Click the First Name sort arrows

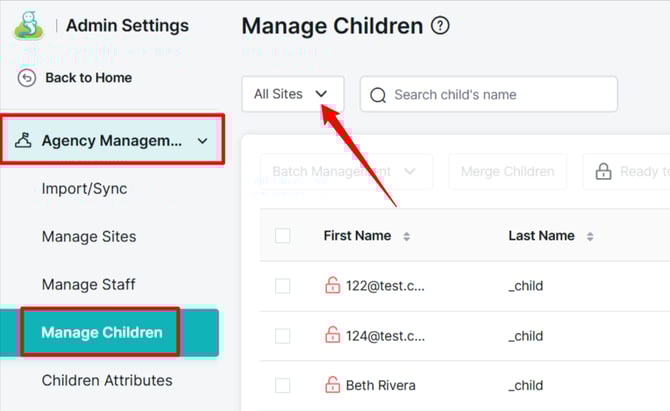406,237
